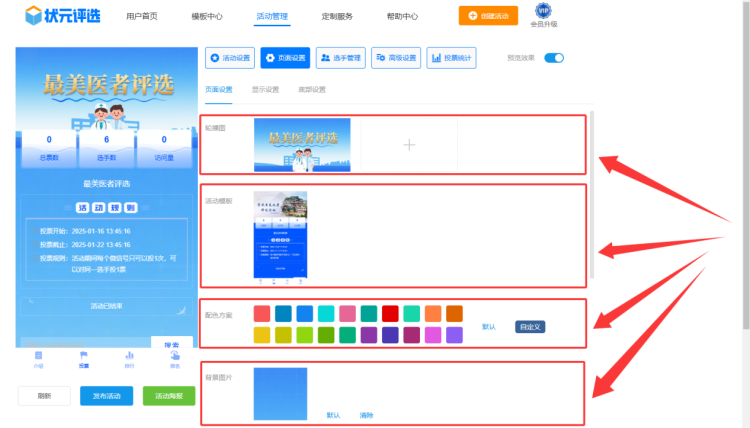Click the plus box to add carousel image
Image resolution: width=750 pixels, height=428 pixels.
point(408,145)
